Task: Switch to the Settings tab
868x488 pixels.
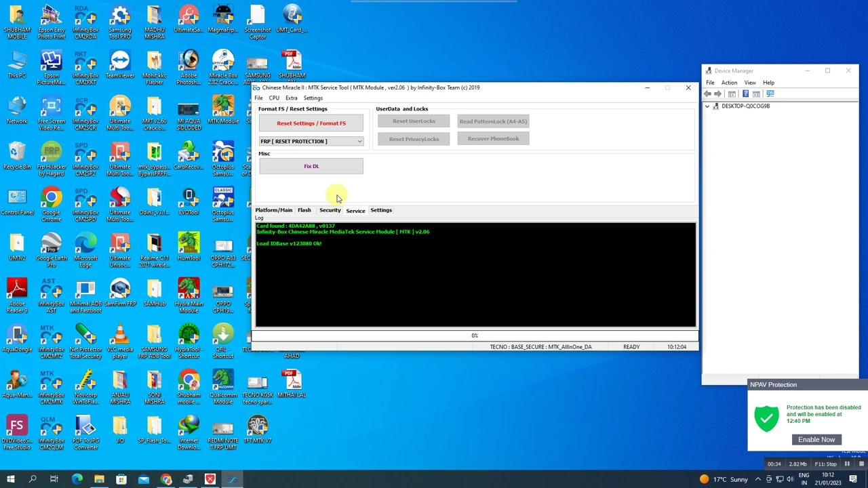Action: tap(381, 210)
